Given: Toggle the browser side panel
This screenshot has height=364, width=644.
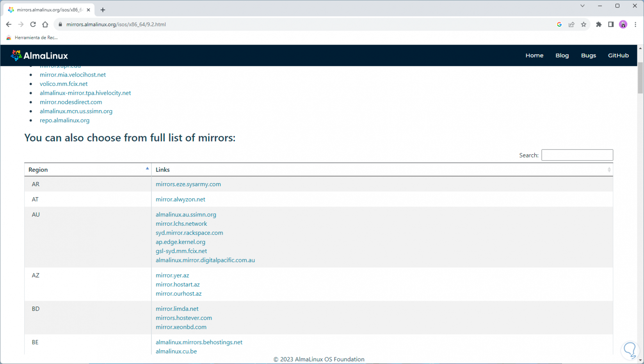Looking at the screenshot, I should [x=611, y=24].
